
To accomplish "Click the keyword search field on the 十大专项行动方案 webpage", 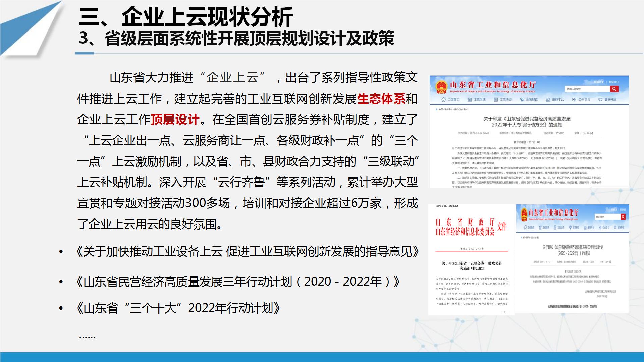I will 587,89.
